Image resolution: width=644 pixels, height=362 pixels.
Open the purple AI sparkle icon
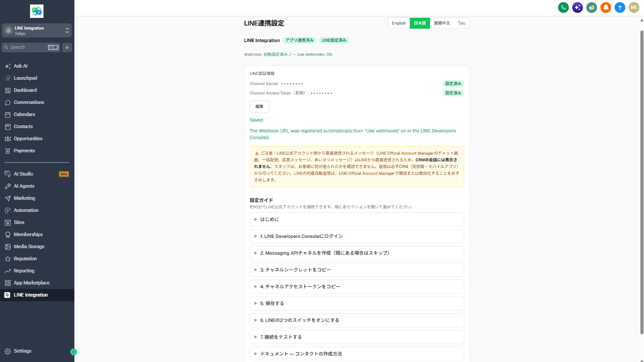(x=578, y=7)
